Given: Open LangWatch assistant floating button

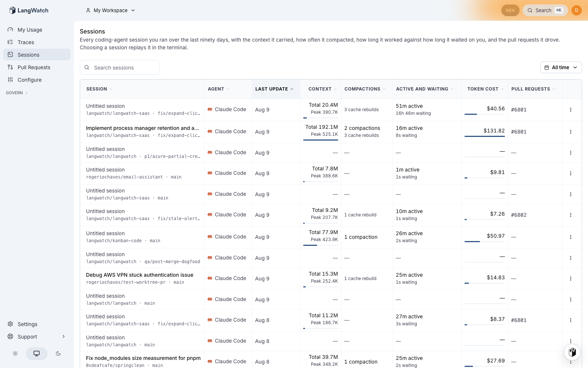Looking at the screenshot, I should pyautogui.click(x=572, y=352).
